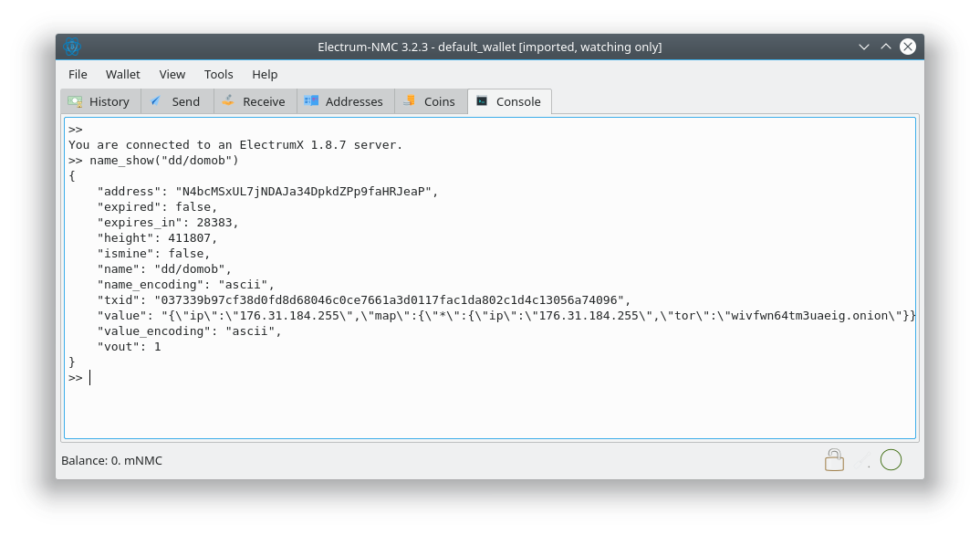
Task: Click the coin stack icon on the Coins tab
Action: pyautogui.click(x=411, y=100)
